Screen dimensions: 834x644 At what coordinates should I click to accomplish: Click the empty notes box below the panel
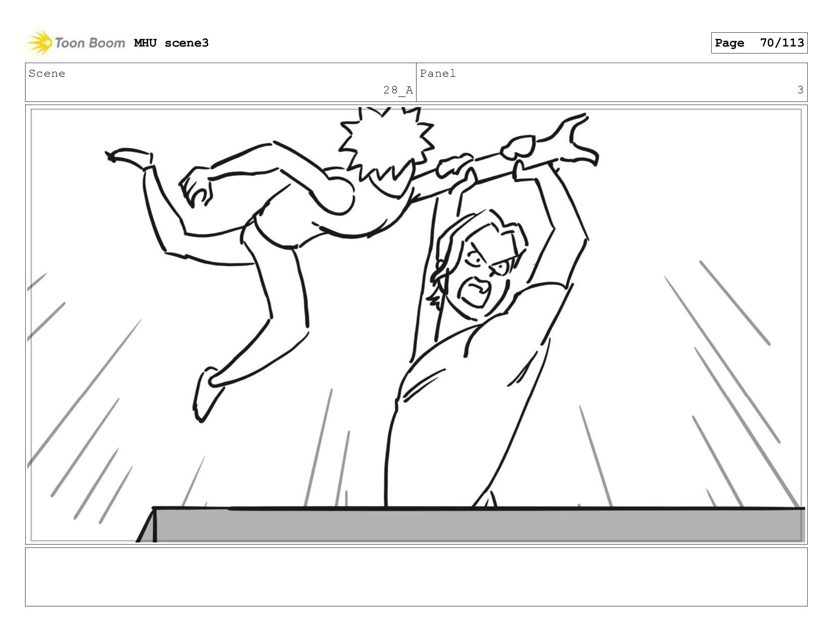(416, 577)
